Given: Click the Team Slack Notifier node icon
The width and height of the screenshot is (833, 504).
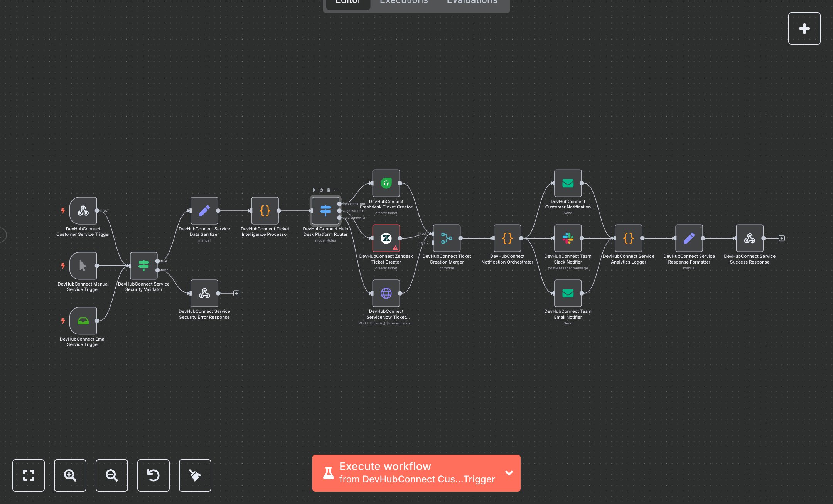Looking at the screenshot, I should pyautogui.click(x=568, y=238).
